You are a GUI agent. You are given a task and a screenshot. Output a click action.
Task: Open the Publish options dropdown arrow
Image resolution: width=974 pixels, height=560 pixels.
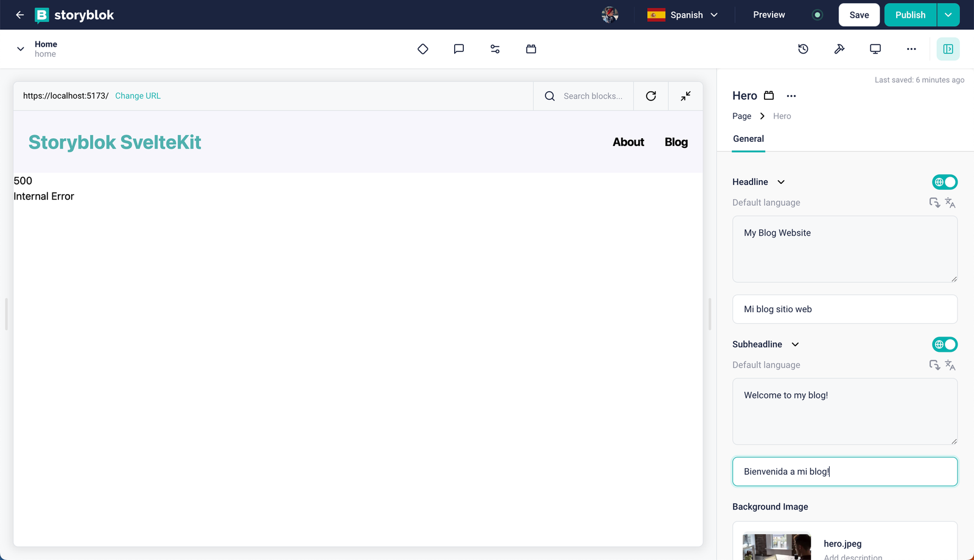point(948,15)
